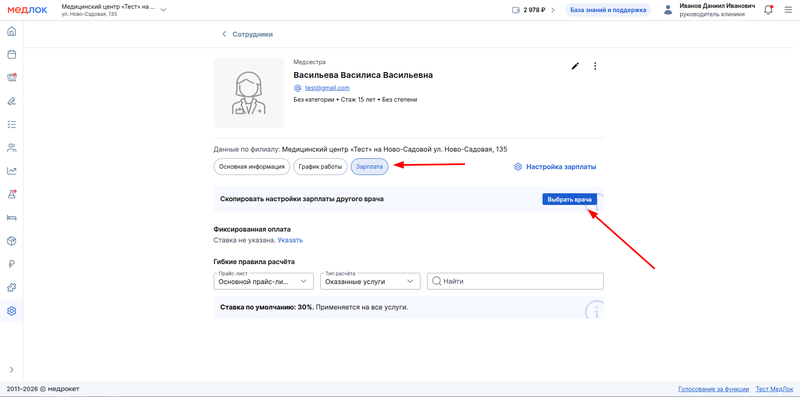Click the Найти search field
This screenshot has height=397, width=800.
515,281
